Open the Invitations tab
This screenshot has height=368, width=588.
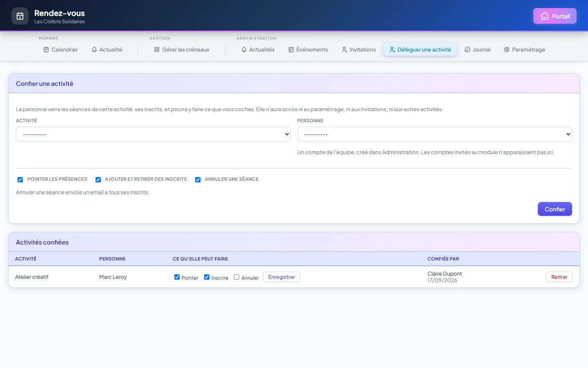point(359,49)
